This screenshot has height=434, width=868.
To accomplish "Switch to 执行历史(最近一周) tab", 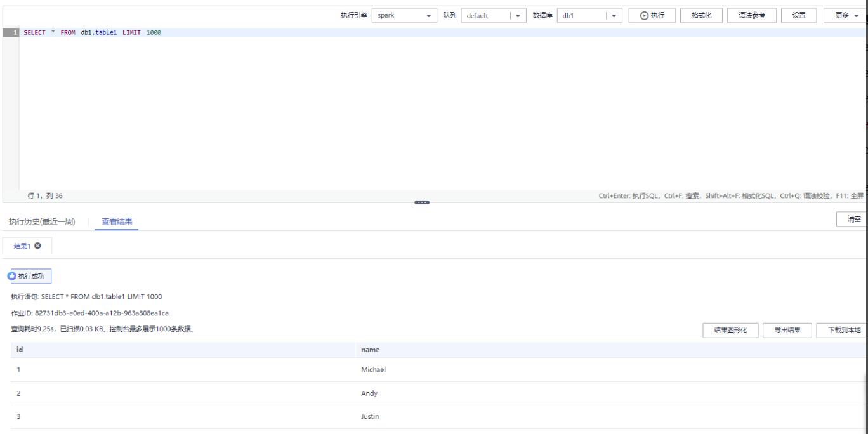I will [42, 221].
